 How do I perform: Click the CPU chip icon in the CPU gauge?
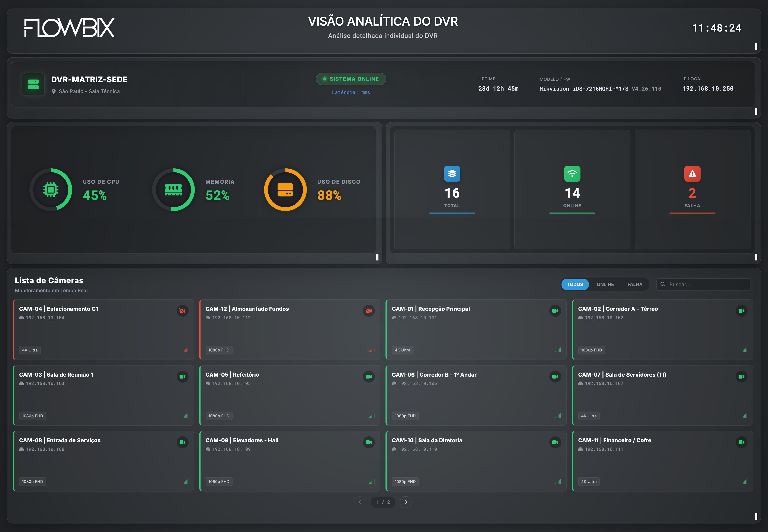click(51, 190)
